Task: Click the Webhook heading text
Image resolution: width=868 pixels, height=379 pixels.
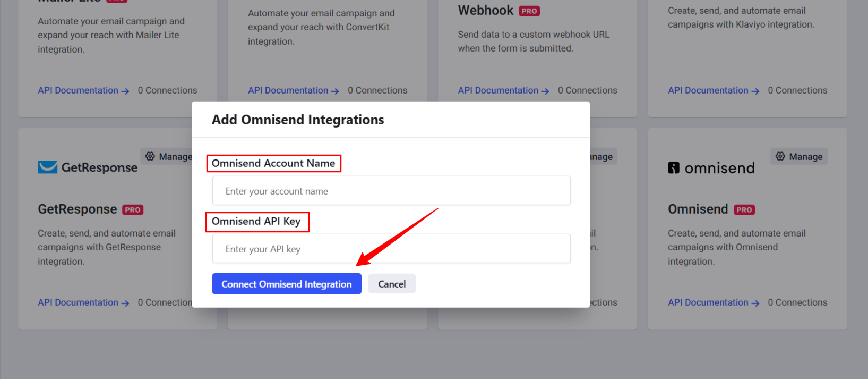Action: pos(486,11)
